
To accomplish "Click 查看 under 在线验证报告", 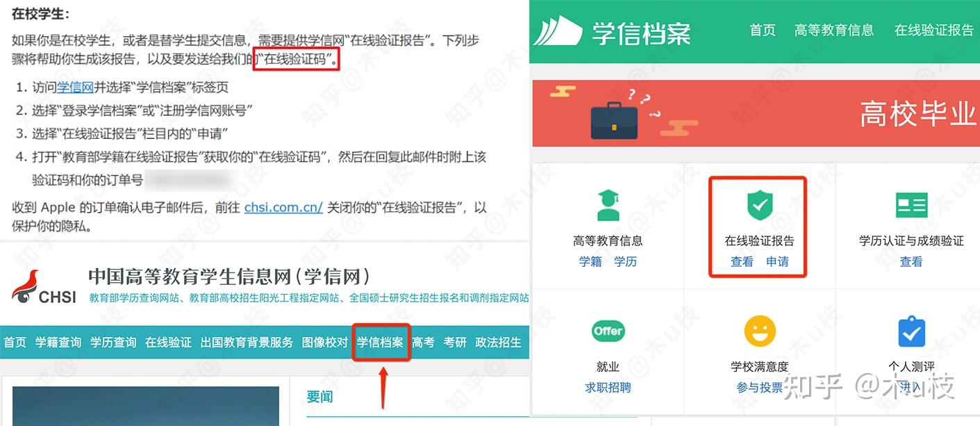I will [x=742, y=262].
